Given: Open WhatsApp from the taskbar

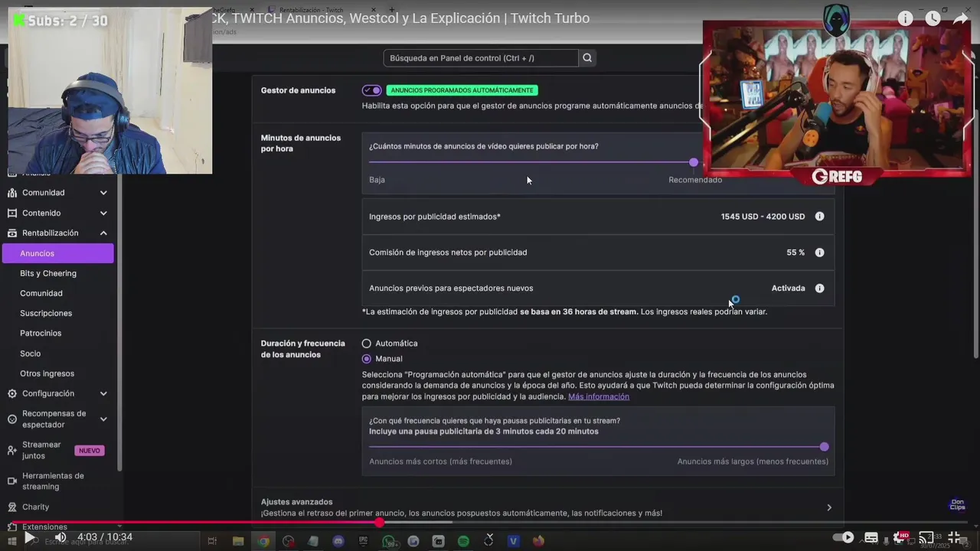Looking at the screenshot, I should click(x=389, y=541).
